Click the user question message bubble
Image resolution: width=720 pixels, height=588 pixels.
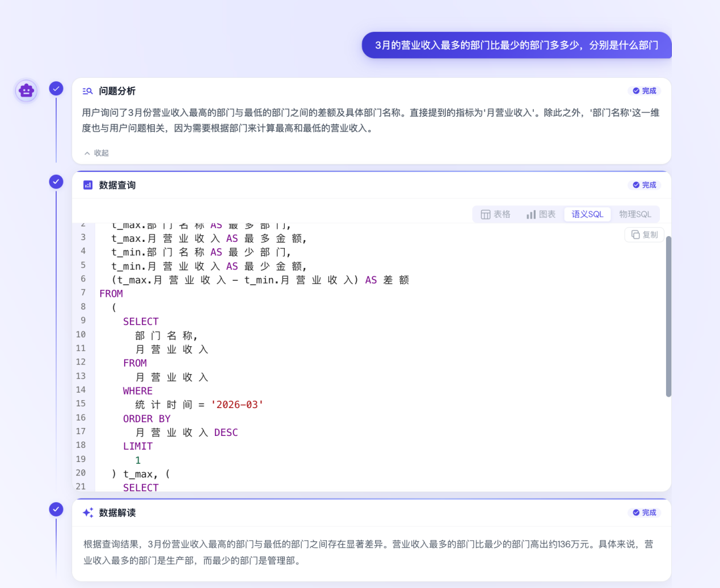pyautogui.click(x=516, y=45)
